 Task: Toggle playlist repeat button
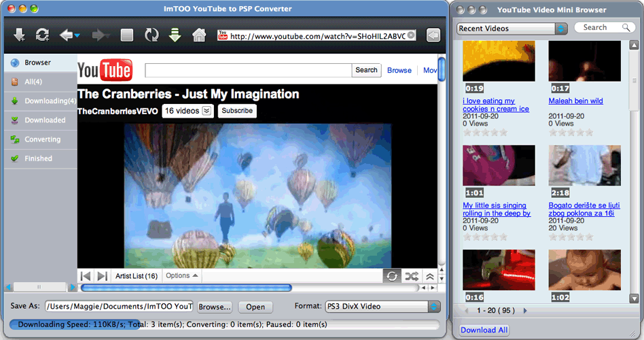click(392, 276)
